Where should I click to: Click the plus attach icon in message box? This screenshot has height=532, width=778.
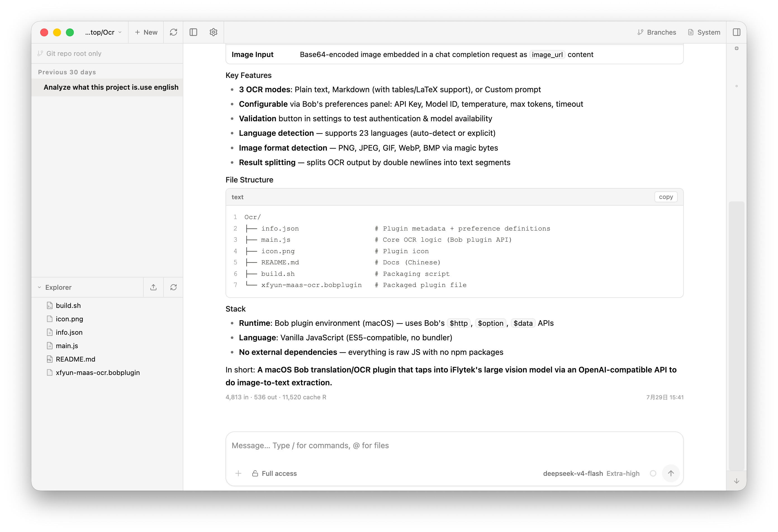pos(238,473)
